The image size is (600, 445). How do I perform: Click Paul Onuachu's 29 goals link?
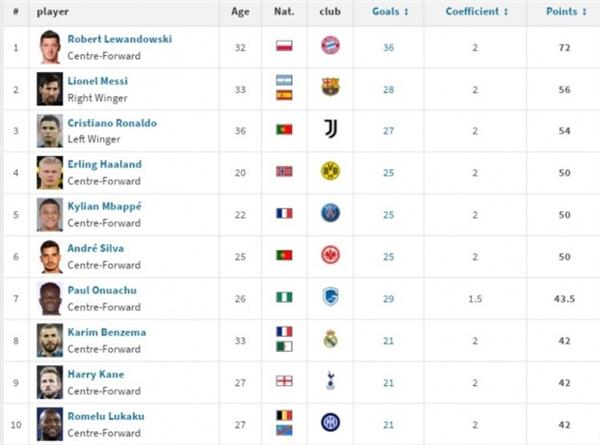pyautogui.click(x=388, y=299)
